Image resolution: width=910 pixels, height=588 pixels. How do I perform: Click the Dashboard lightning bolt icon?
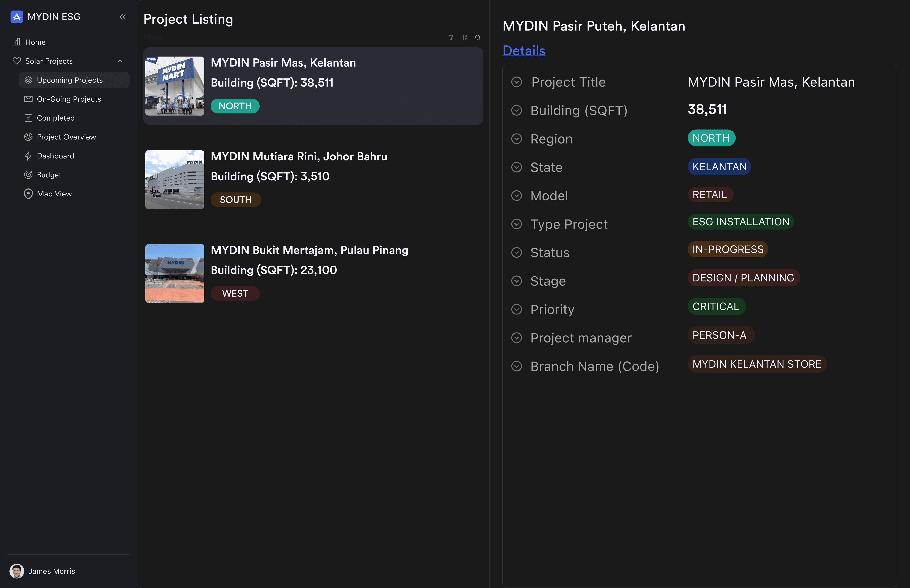pos(28,156)
